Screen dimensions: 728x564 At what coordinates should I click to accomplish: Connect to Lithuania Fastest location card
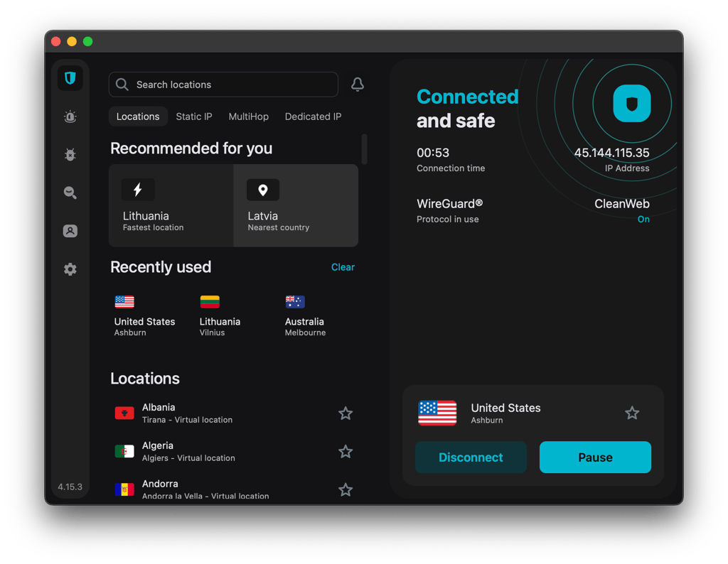(171, 205)
